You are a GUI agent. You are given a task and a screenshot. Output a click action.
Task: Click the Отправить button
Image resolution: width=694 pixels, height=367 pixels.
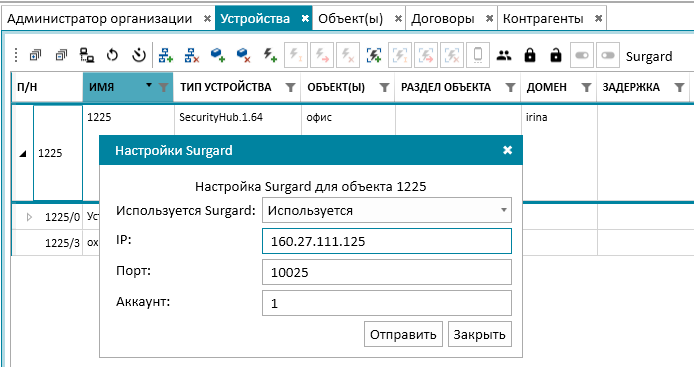coord(403,334)
